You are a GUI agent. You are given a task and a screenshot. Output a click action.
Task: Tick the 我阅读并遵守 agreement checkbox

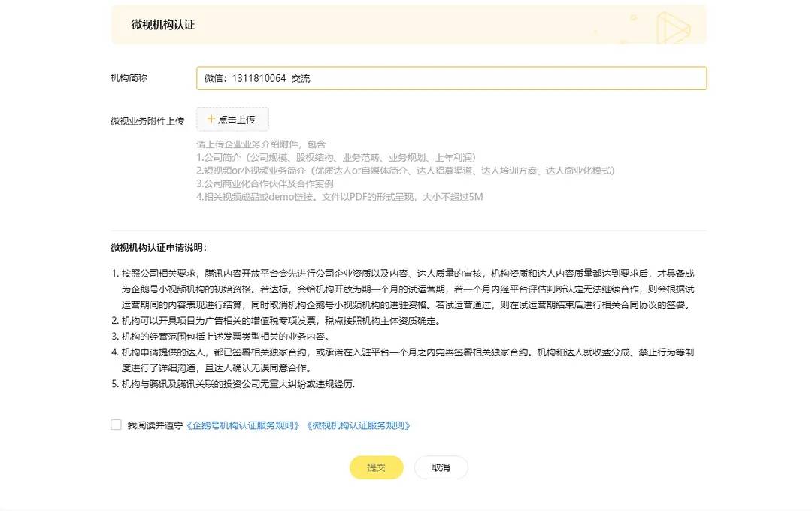pyautogui.click(x=116, y=425)
